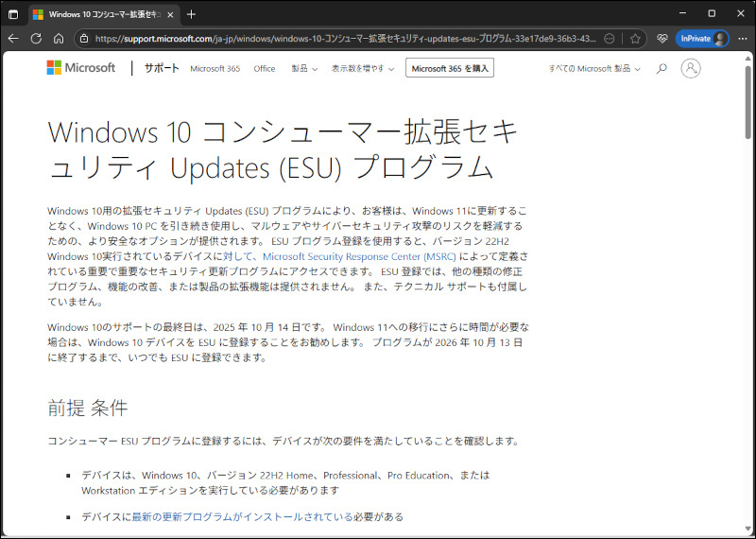Click the account sign-in avatar icon
The width and height of the screenshot is (756, 539).
click(691, 68)
